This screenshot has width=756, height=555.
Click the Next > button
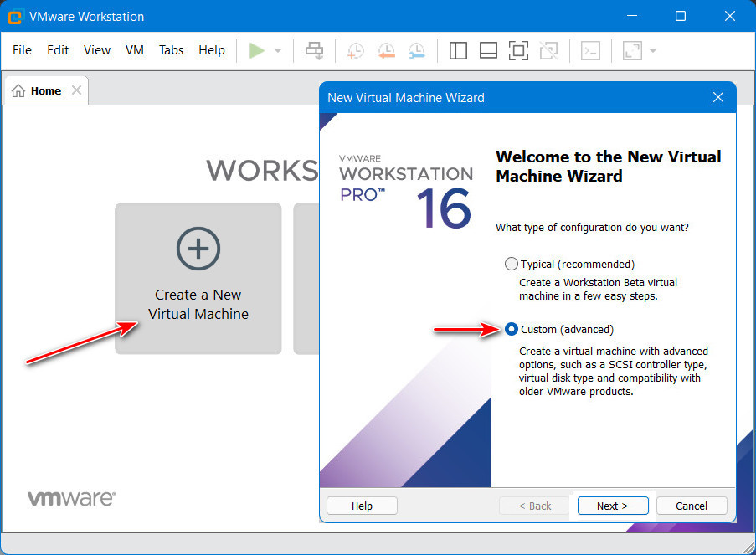[613, 506]
